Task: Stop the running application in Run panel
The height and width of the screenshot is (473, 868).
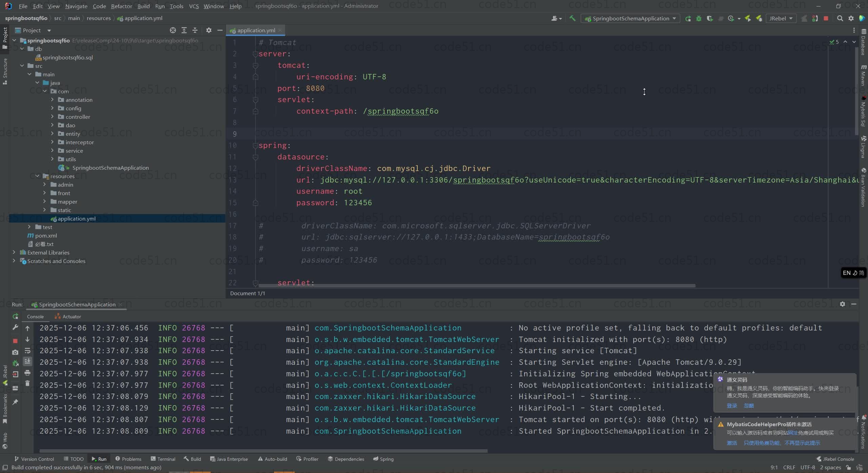Action: (x=15, y=341)
